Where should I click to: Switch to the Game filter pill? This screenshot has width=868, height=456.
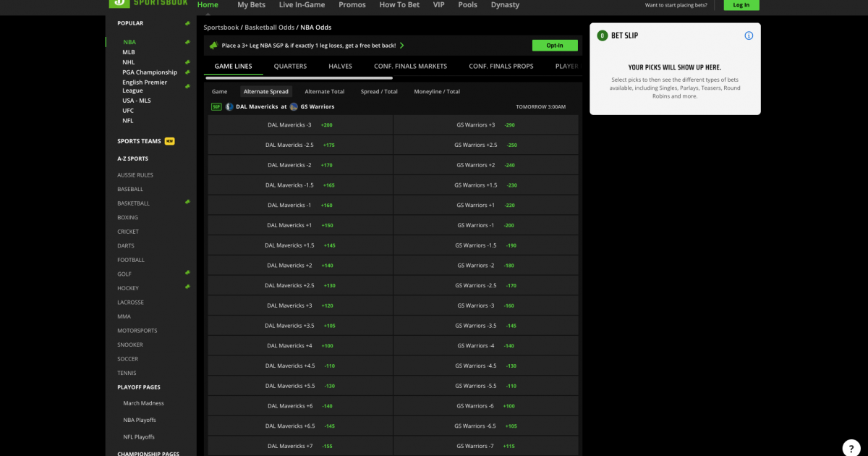click(x=219, y=91)
